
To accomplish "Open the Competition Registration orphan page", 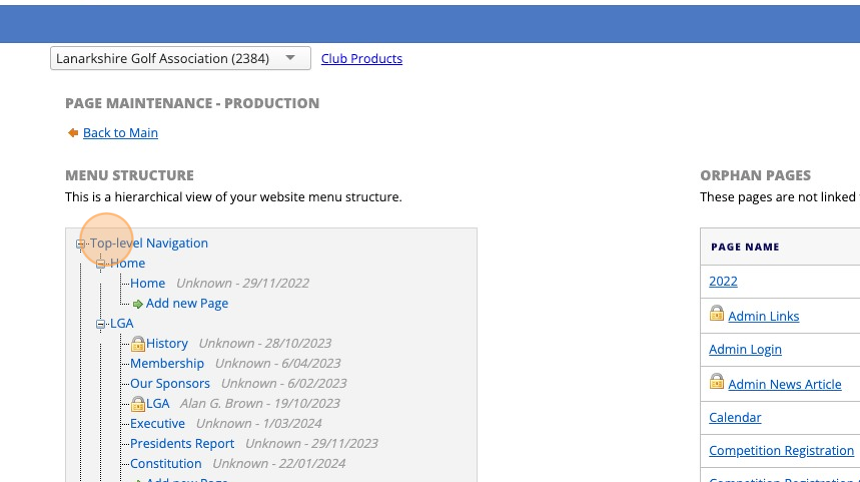I will (781, 450).
